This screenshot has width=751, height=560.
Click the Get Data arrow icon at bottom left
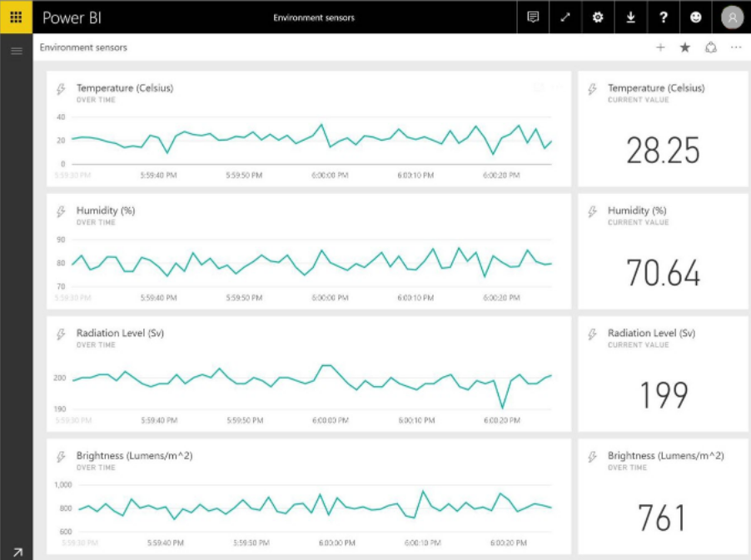(17, 553)
